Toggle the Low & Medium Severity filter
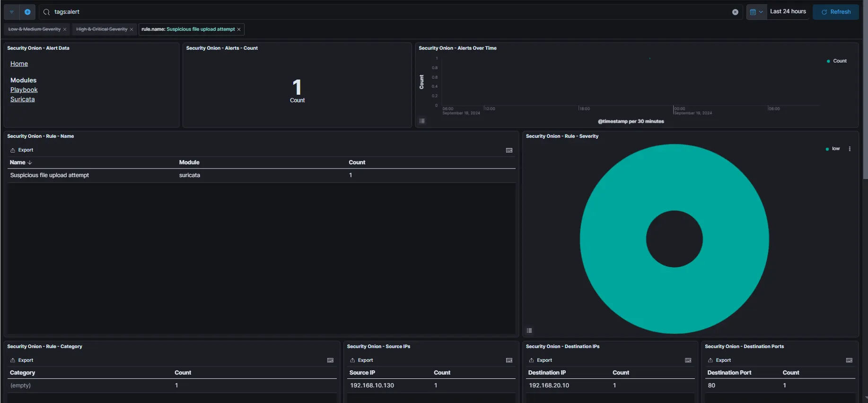The width and height of the screenshot is (868, 403). (34, 29)
